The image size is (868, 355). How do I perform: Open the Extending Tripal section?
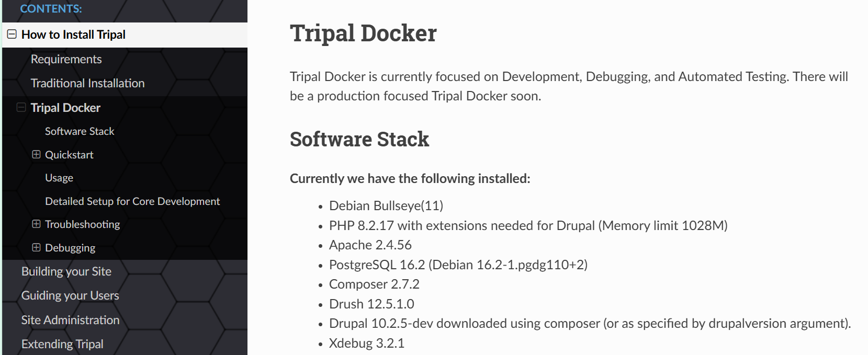tap(62, 343)
